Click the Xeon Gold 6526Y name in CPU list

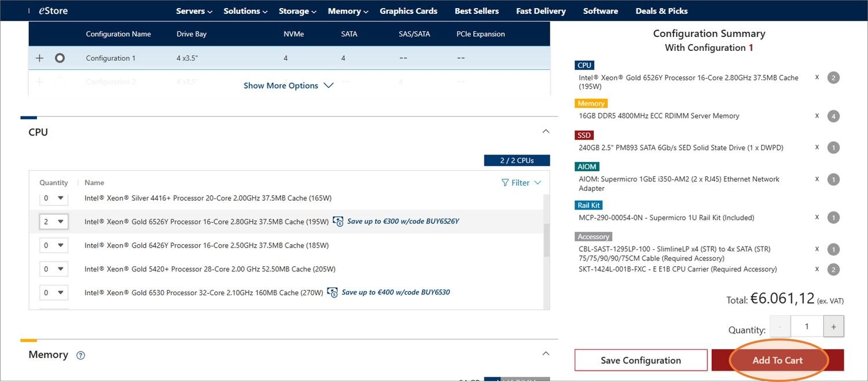207,222
